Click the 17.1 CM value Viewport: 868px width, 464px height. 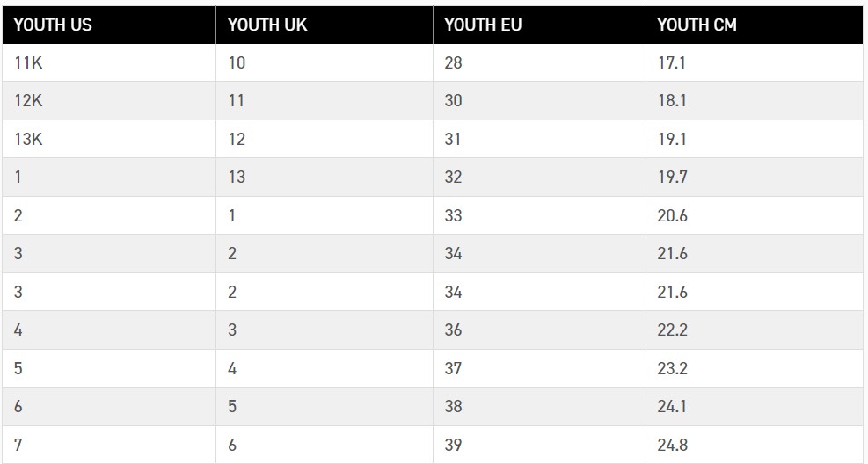pyautogui.click(x=755, y=62)
